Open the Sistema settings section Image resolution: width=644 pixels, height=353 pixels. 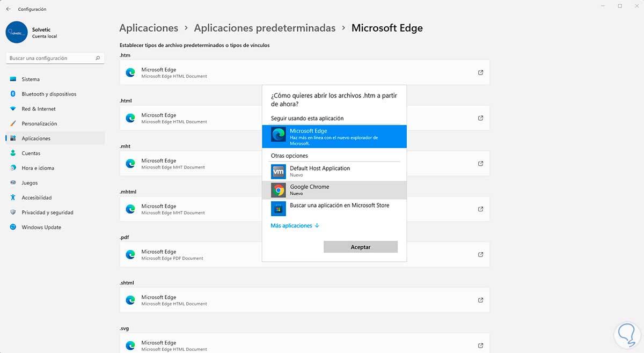click(x=55, y=79)
